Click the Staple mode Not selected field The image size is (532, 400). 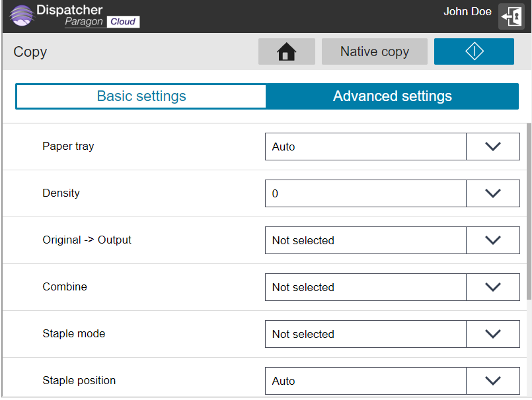click(x=365, y=333)
